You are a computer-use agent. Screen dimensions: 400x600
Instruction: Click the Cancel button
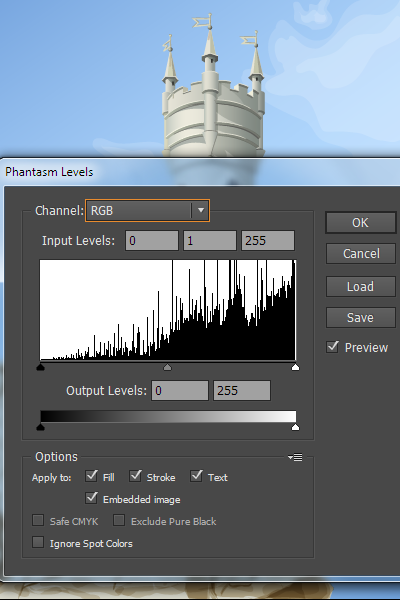[361, 253]
